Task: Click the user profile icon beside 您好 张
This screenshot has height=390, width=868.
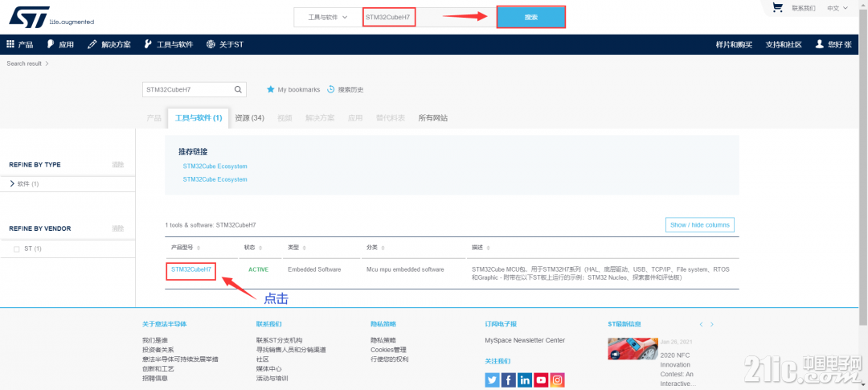Action: pyautogui.click(x=820, y=44)
